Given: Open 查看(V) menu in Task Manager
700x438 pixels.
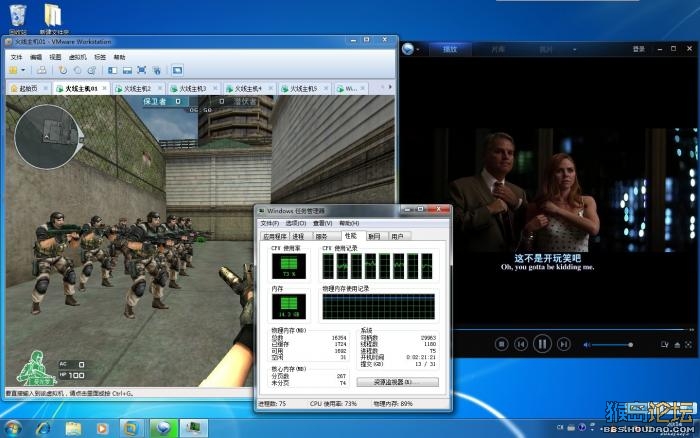Looking at the screenshot, I should point(322,223).
